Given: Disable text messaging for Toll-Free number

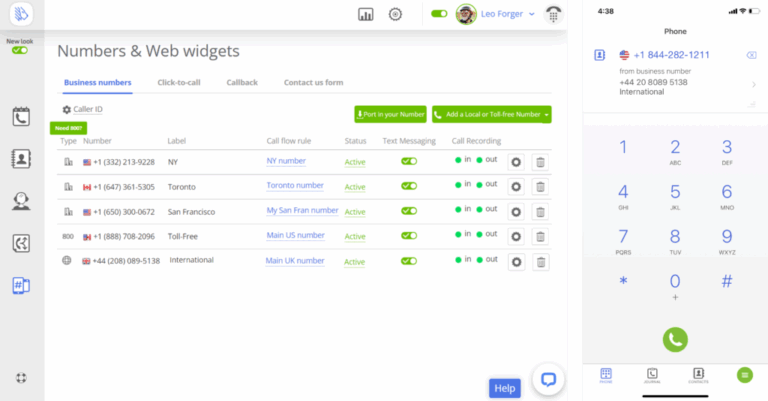Looking at the screenshot, I should click(408, 236).
